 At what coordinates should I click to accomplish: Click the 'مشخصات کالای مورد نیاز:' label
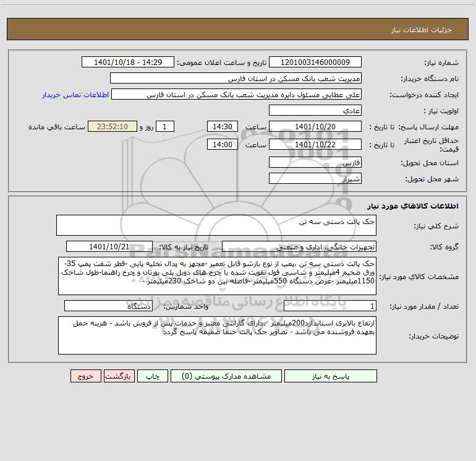point(419,277)
